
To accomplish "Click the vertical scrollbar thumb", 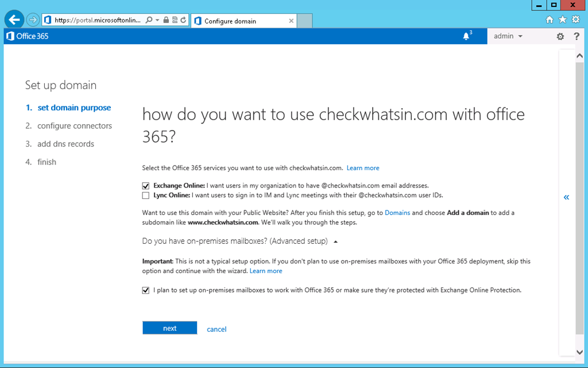I will 579,198.
